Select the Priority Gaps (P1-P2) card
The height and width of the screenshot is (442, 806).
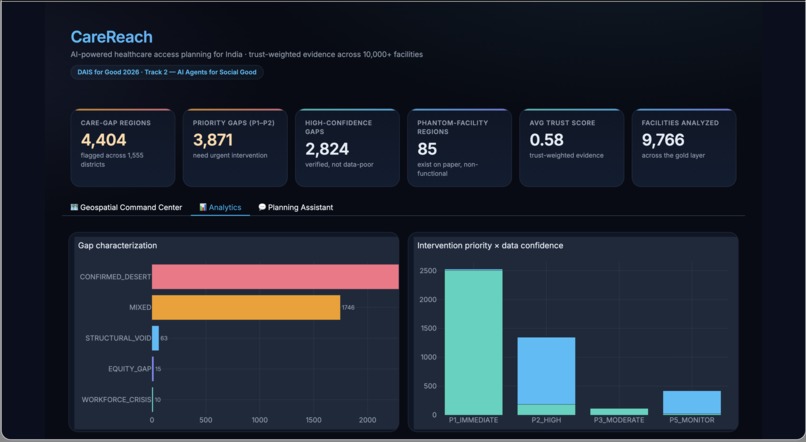(x=235, y=148)
